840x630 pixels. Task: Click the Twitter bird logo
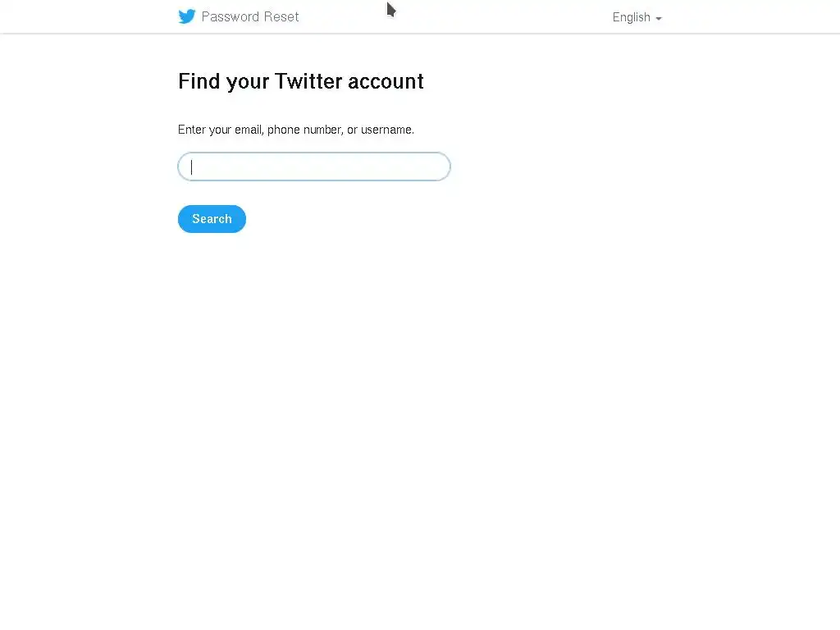tap(186, 16)
